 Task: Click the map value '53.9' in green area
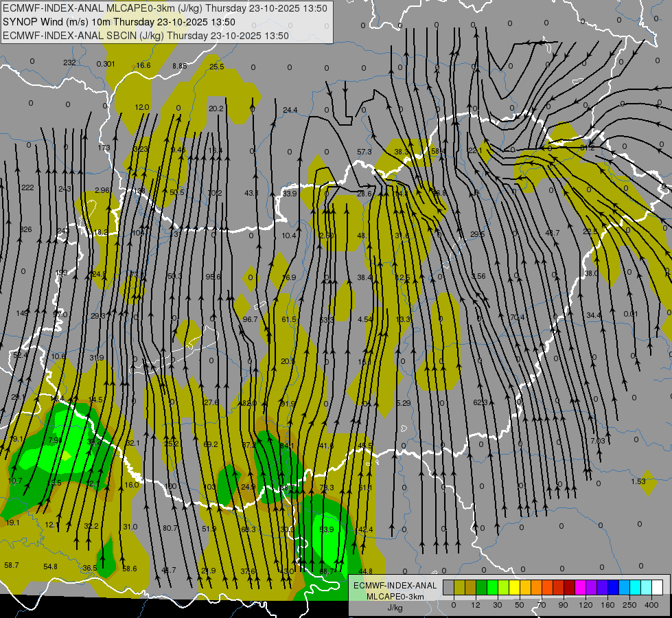[x=327, y=529]
